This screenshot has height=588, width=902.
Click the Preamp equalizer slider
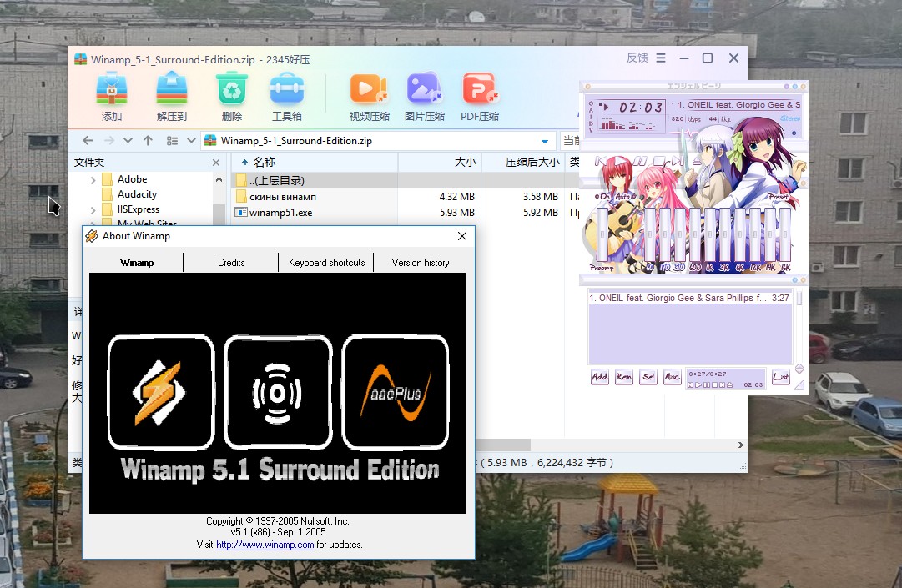coord(602,234)
